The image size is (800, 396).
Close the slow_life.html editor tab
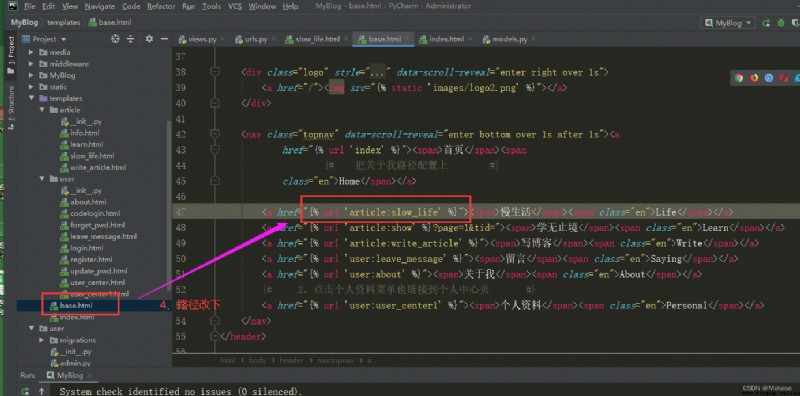click(x=345, y=39)
